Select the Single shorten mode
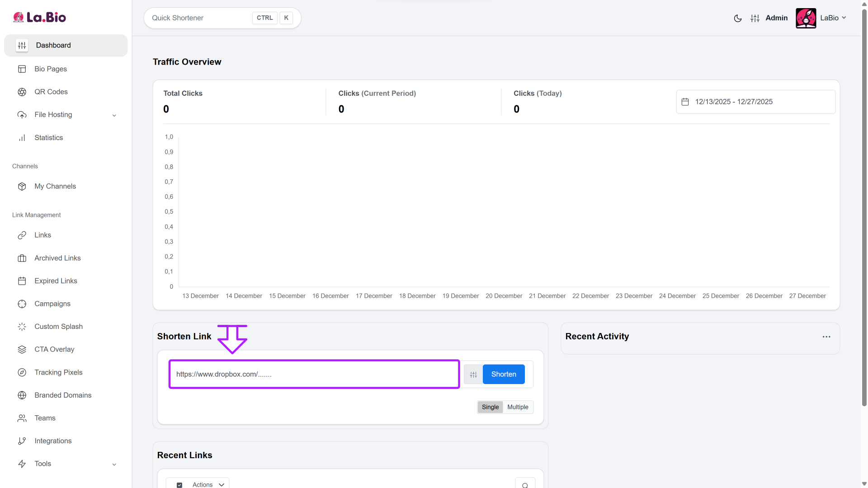The height and width of the screenshot is (488, 868). click(x=490, y=407)
